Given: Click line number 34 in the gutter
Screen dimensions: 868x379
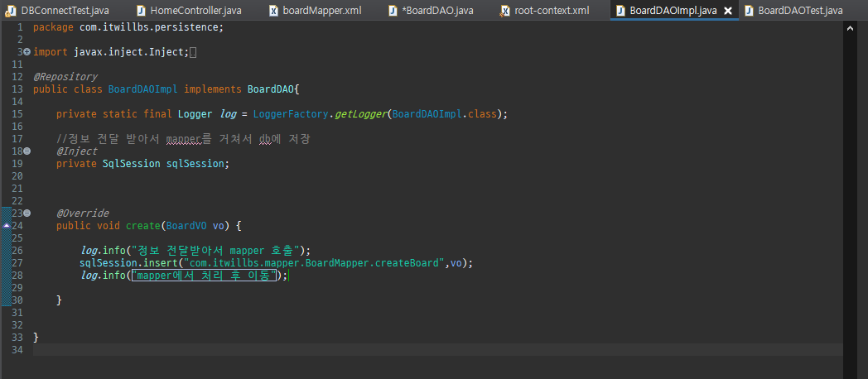Looking at the screenshot, I should 16,350.
